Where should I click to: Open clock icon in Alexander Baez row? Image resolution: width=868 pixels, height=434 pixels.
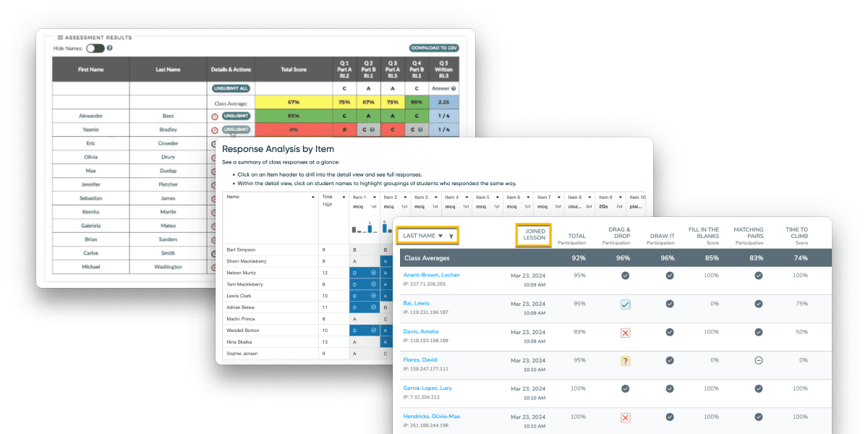click(215, 116)
